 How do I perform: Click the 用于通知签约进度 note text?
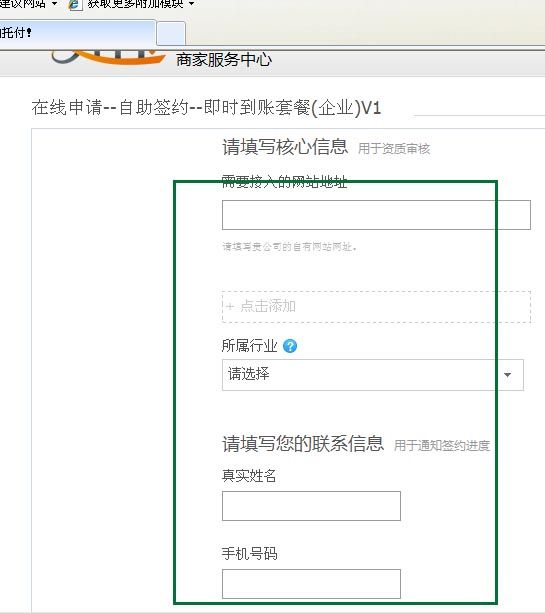(442, 446)
